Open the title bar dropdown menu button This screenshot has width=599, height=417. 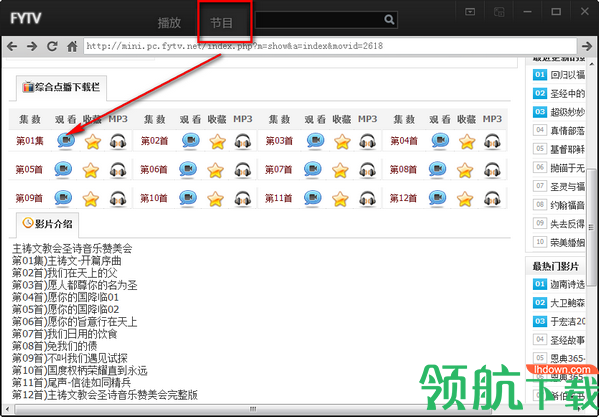[469, 12]
